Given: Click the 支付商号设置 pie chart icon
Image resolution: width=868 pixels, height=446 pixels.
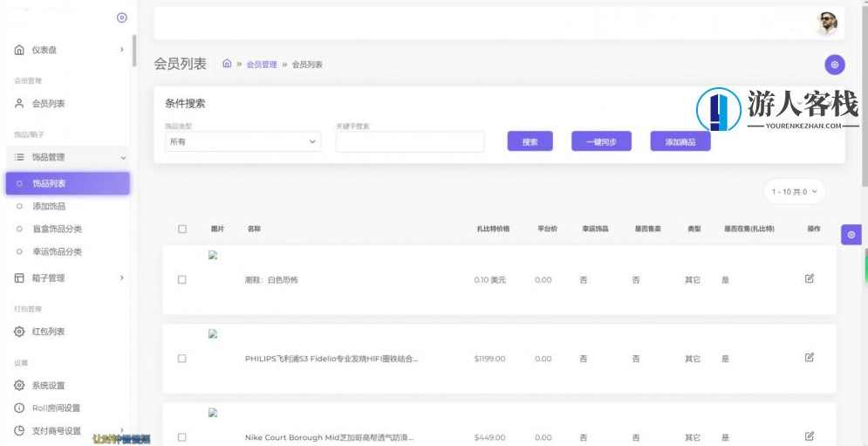Looking at the screenshot, I should pos(19,430).
